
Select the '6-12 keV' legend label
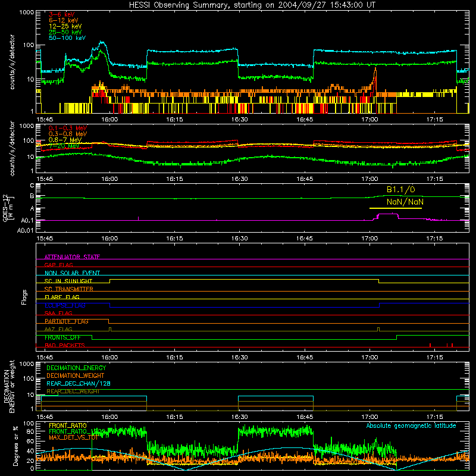[x=64, y=20]
